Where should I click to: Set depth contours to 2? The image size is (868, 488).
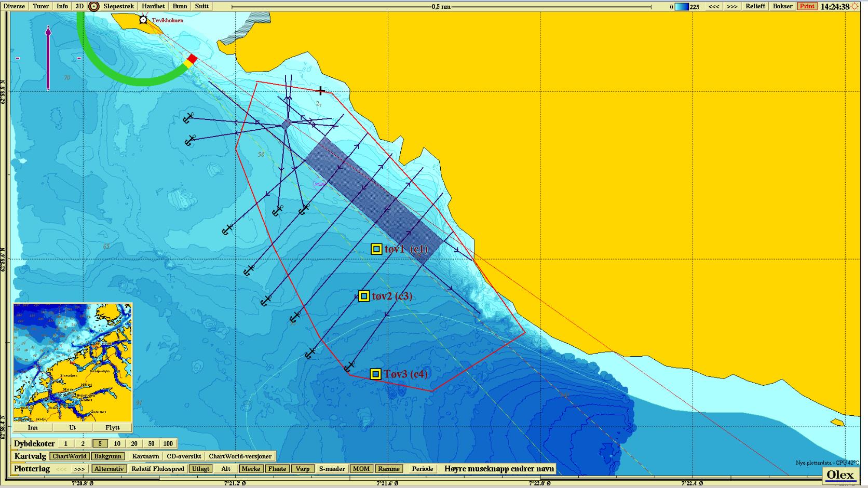click(83, 443)
